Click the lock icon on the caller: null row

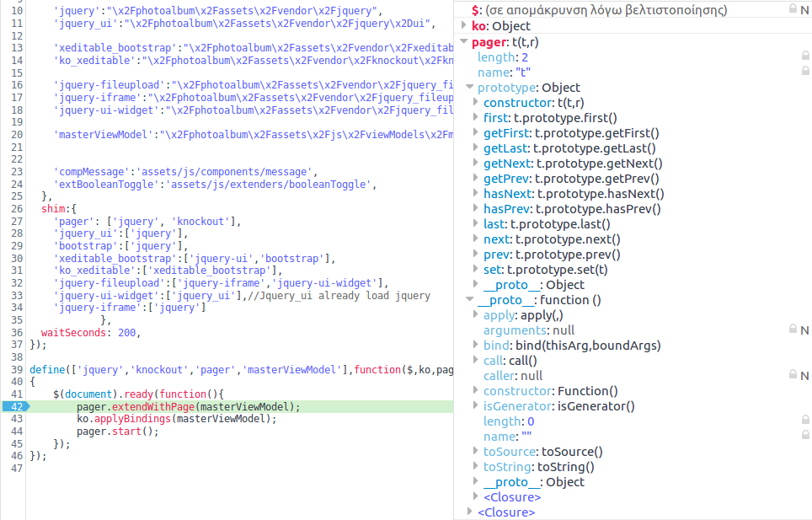[793, 374]
